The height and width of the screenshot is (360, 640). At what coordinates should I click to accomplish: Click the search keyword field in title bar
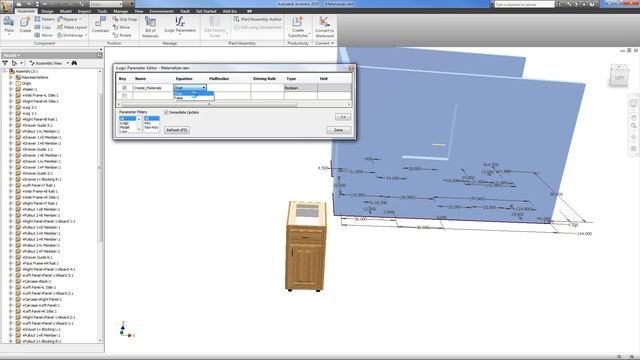[x=524, y=4]
